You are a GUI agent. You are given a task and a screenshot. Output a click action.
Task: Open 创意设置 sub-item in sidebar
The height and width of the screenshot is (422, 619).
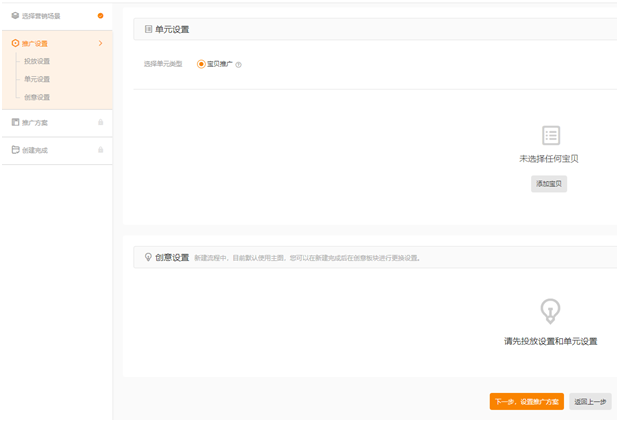pyautogui.click(x=37, y=97)
